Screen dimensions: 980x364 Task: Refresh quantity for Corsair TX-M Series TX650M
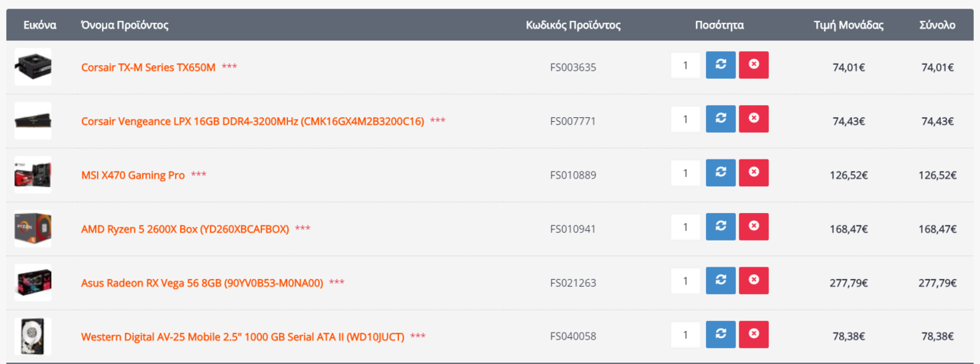(x=720, y=65)
